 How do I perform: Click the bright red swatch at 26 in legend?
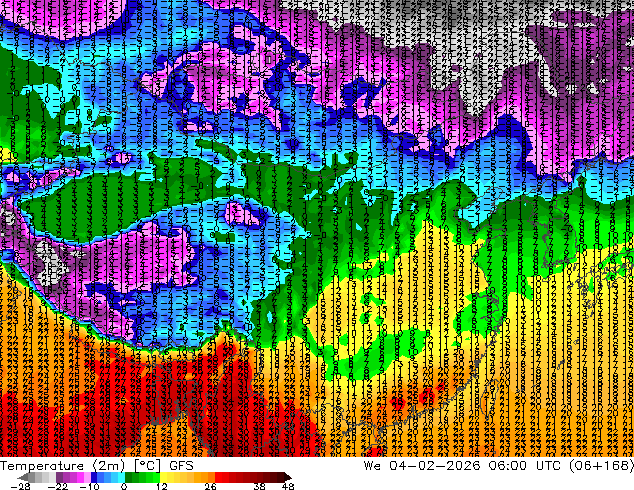coord(218,477)
